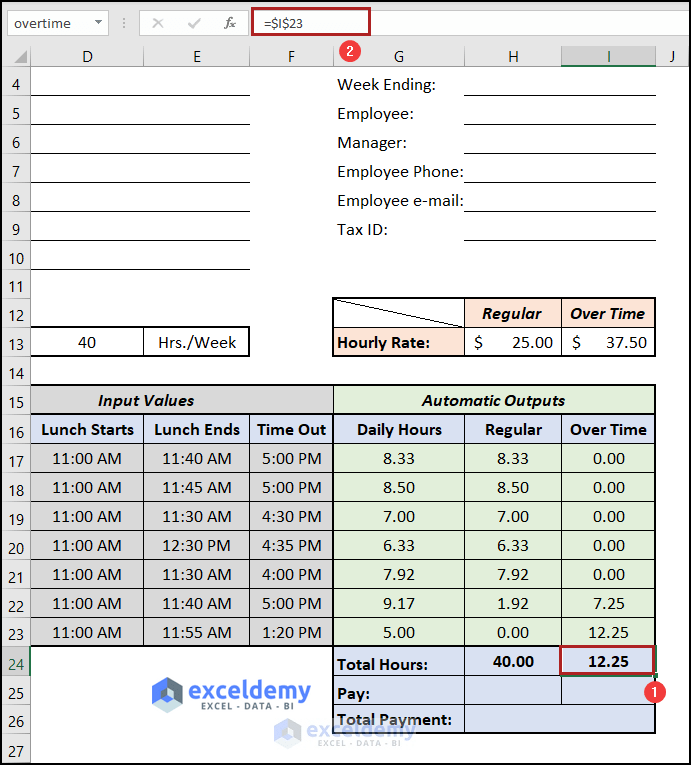The image size is (691, 765).
Task: Select the overtime rate $37.50 cell
Action: point(608,342)
